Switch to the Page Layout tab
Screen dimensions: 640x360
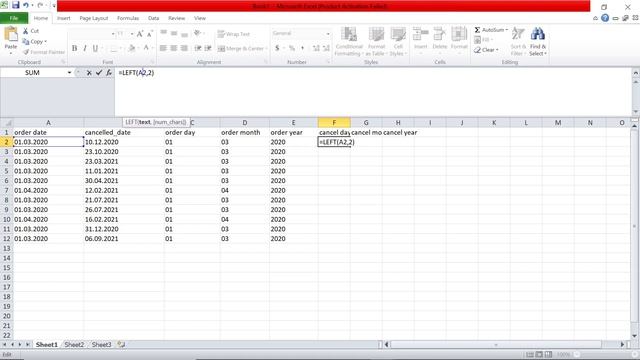[94, 18]
